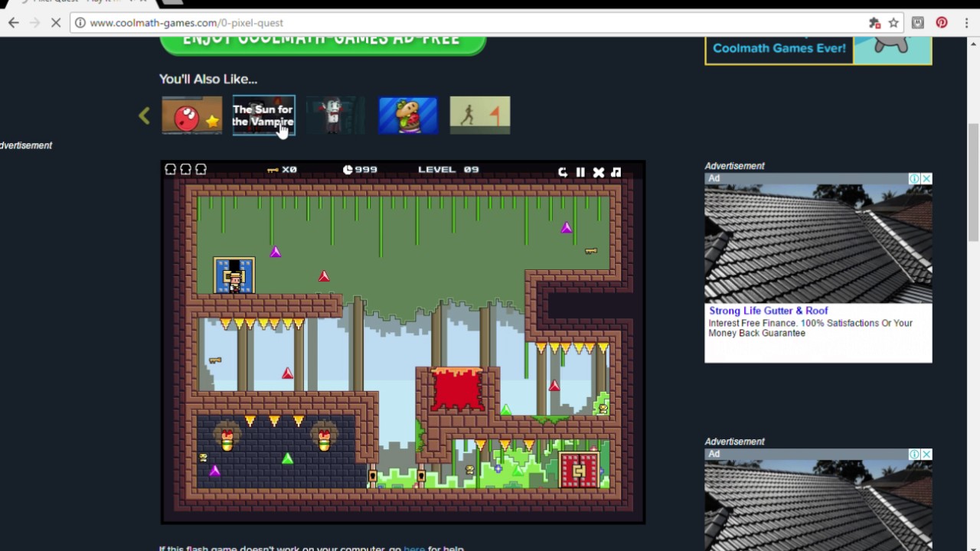Viewport: 980px width, 551px height.
Task: Bookmark this page with the star icon
Action: pos(893,23)
